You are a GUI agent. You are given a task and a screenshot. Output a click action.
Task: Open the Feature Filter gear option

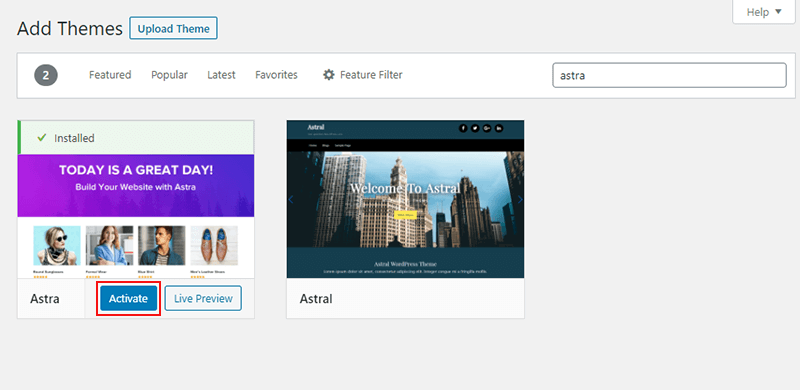pyautogui.click(x=363, y=75)
